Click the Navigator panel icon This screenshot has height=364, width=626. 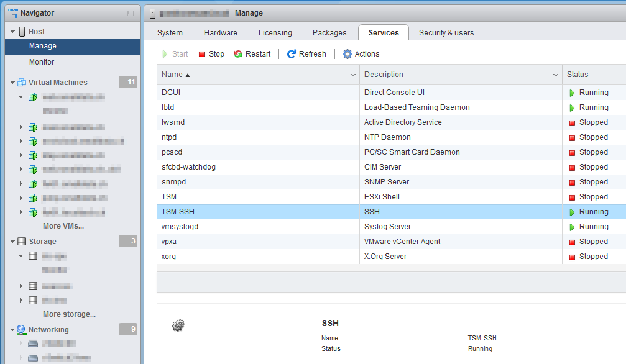tap(13, 13)
